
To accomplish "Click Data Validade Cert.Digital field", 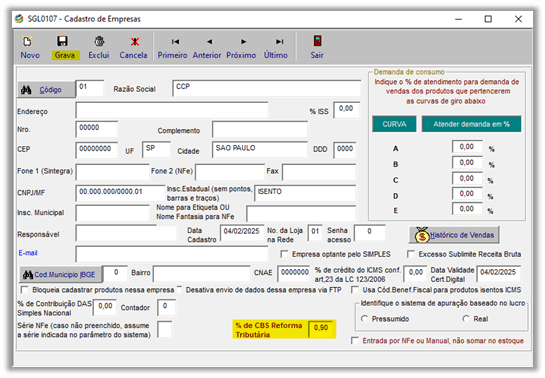I will click(x=499, y=274).
